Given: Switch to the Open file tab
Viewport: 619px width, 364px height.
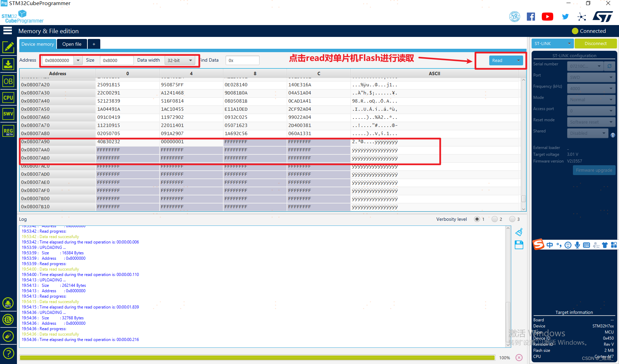Looking at the screenshot, I should click(72, 44).
